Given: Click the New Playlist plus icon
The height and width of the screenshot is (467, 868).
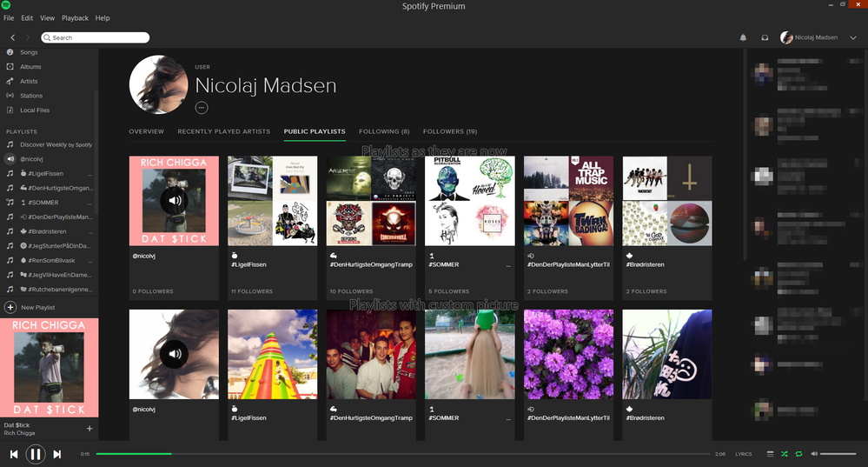Looking at the screenshot, I should pyautogui.click(x=10, y=307).
